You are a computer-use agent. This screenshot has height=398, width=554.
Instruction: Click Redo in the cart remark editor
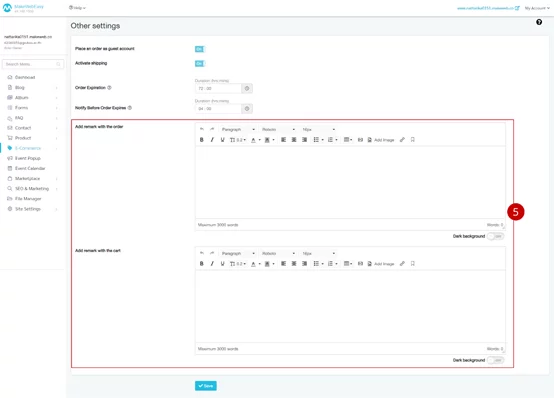212,253
